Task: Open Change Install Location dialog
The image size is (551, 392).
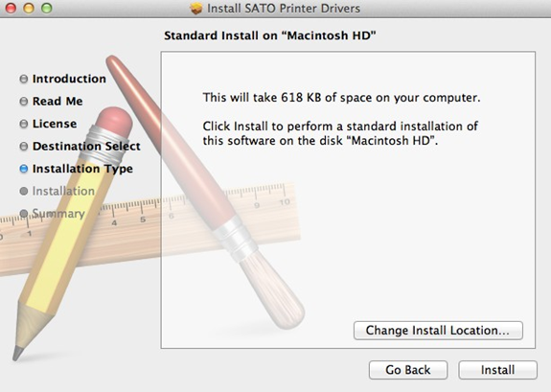Action: pos(438,331)
